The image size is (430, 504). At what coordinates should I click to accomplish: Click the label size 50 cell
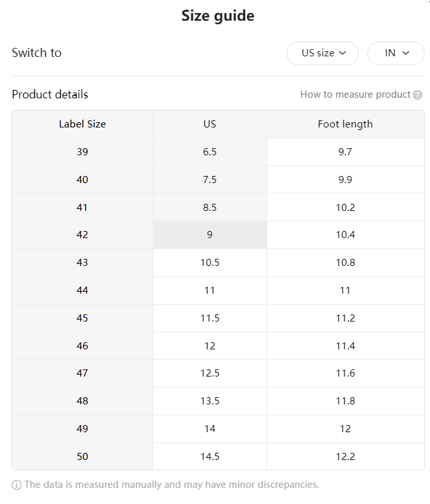pos(83,457)
